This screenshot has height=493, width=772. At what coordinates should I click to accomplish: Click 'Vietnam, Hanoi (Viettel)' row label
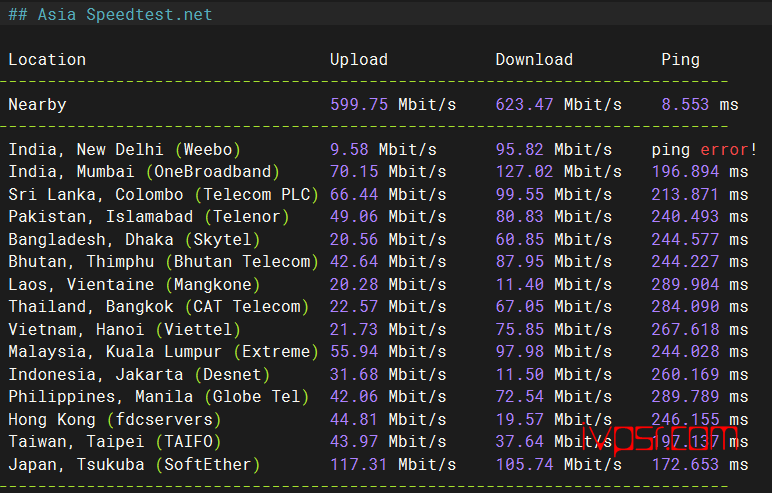pos(125,329)
